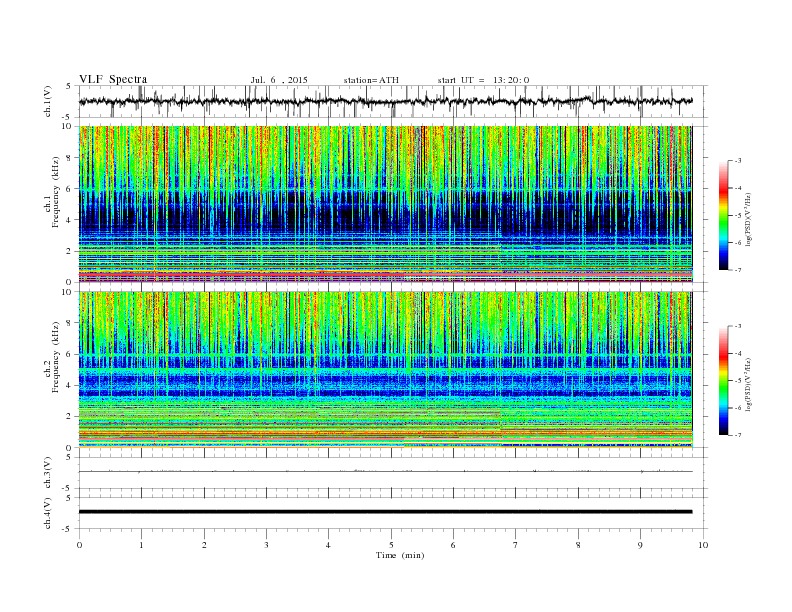
Task: Click the "start UT = 13:20:0" header text
Action: tap(483, 80)
